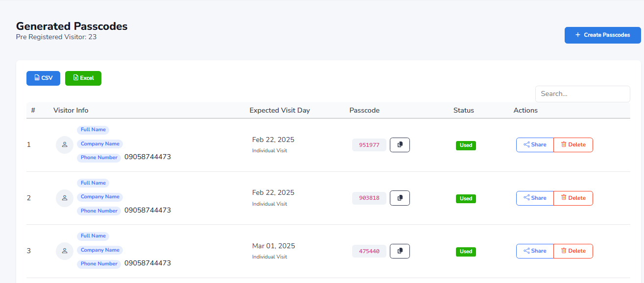Click the visitor avatar icon in row 2
The width and height of the screenshot is (644, 283).
click(x=65, y=198)
